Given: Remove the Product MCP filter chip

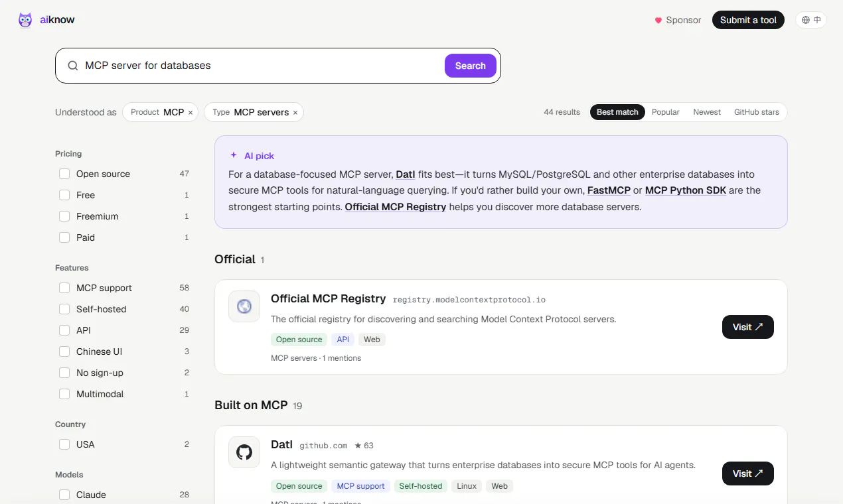Looking at the screenshot, I should pos(191,113).
